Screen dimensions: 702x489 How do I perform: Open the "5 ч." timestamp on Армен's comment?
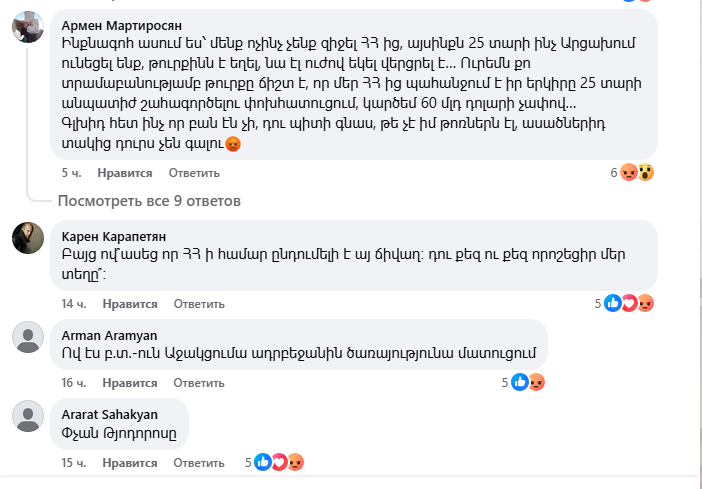tap(70, 172)
